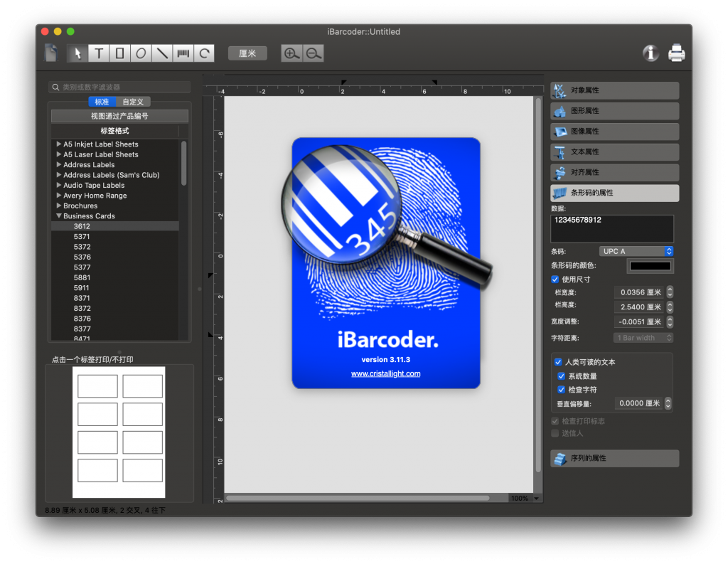Viewport: 728px width, 564px height.
Task: Click the 文本属性 panel icon
Action: pos(560,152)
